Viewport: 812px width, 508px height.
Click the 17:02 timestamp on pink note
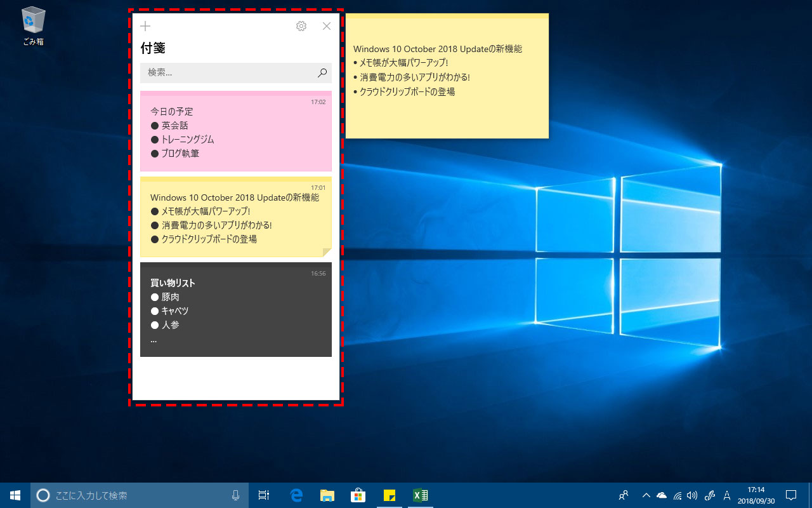(318, 102)
